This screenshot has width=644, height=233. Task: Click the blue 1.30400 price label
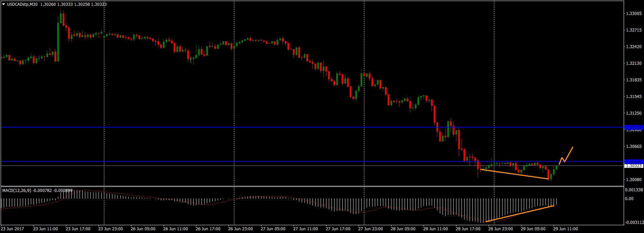[x=633, y=161]
